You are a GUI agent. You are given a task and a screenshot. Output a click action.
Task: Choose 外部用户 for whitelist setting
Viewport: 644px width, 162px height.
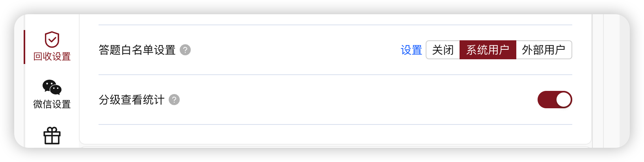(x=544, y=50)
